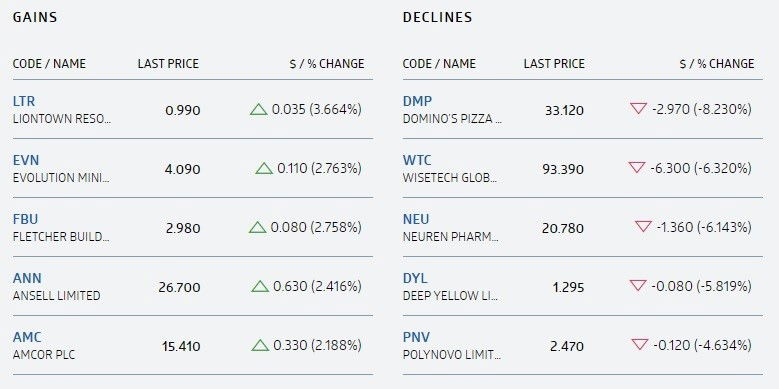Click the red down triangle for DMP
The width and height of the screenshot is (779, 389).
[638, 108]
